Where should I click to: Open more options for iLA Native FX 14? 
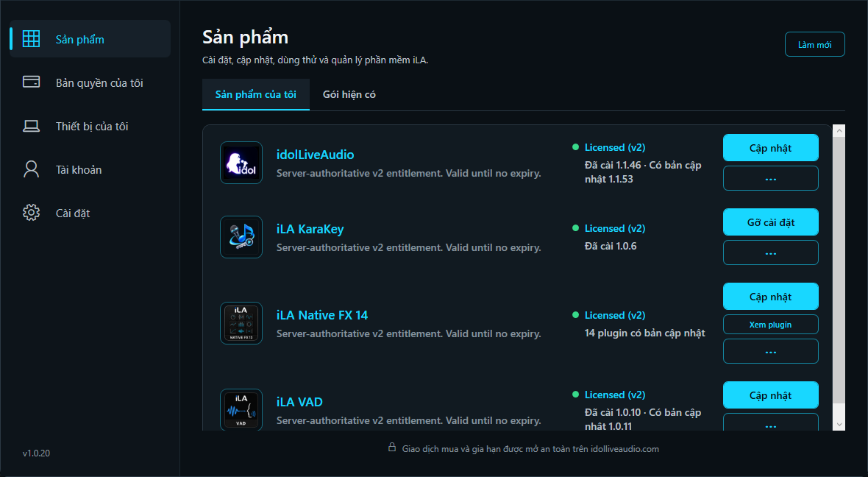coord(771,351)
